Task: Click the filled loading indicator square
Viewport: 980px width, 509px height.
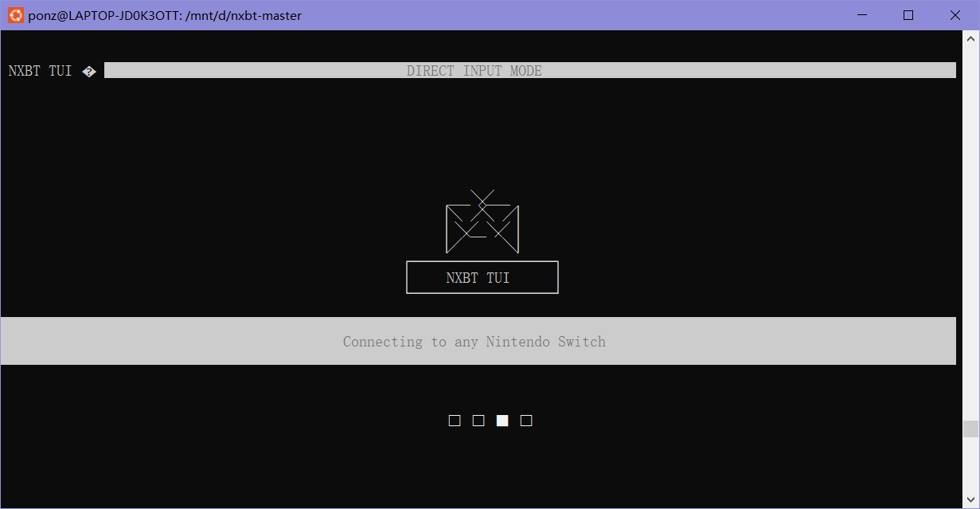Action: click(502, 421)
